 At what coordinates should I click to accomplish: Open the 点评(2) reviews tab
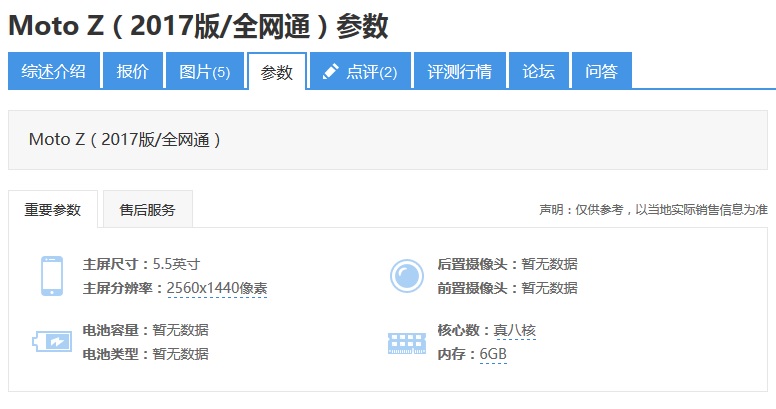click(x=359, y=72)
